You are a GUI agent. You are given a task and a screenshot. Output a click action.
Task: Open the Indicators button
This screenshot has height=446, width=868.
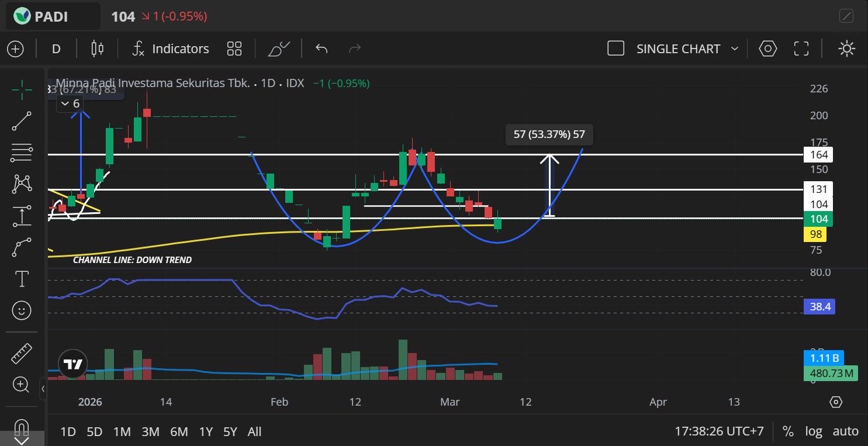tap(170, 49)
